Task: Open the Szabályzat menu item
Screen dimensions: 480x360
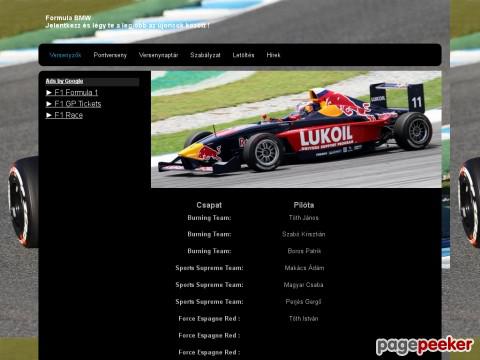Action: 205,55
